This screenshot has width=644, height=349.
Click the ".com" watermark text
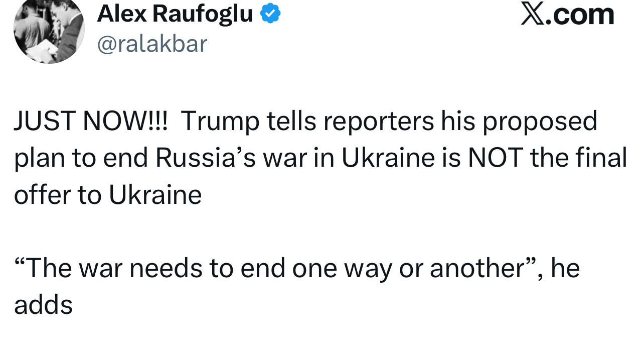580,15
